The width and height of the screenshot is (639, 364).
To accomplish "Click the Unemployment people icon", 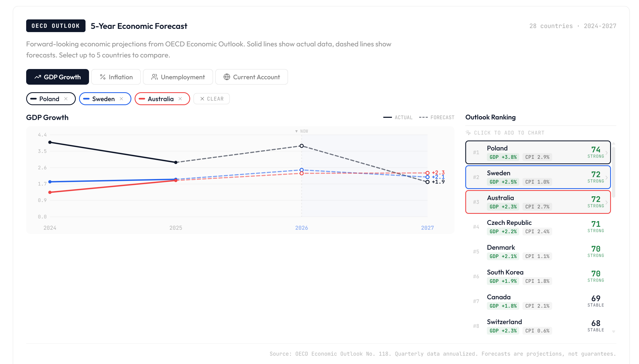I will pos(154,77).
